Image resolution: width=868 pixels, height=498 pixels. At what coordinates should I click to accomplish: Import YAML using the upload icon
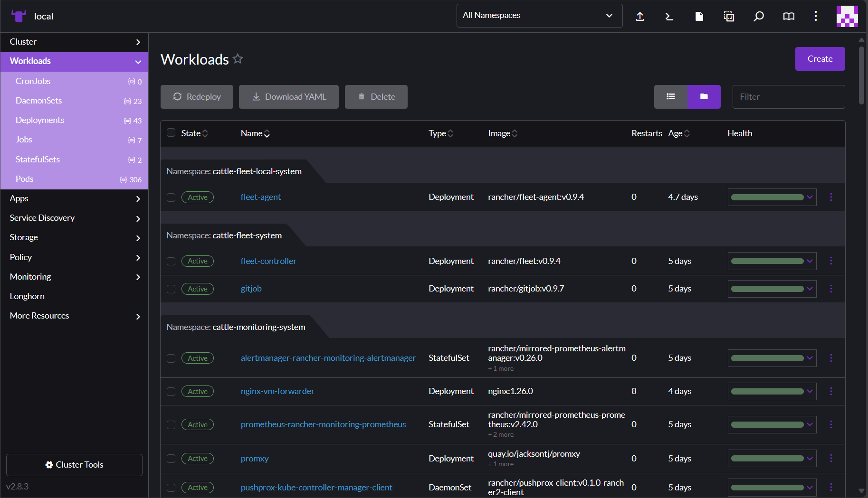coord(640,16)
